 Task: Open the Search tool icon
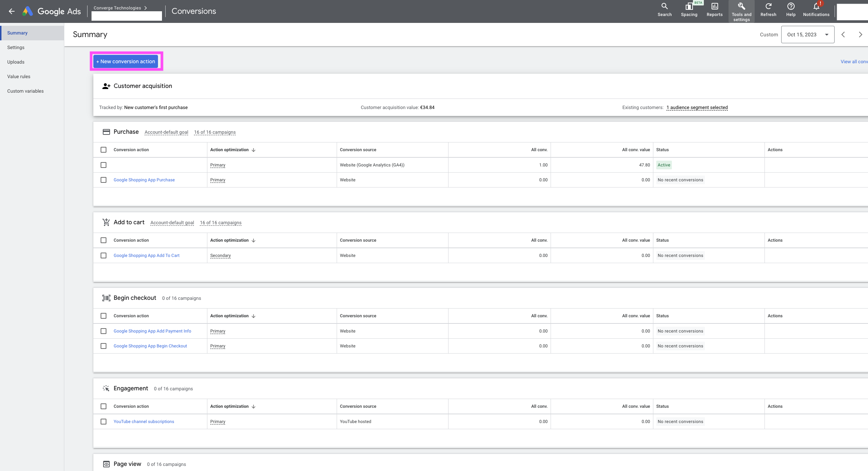[x=664, y=7]
